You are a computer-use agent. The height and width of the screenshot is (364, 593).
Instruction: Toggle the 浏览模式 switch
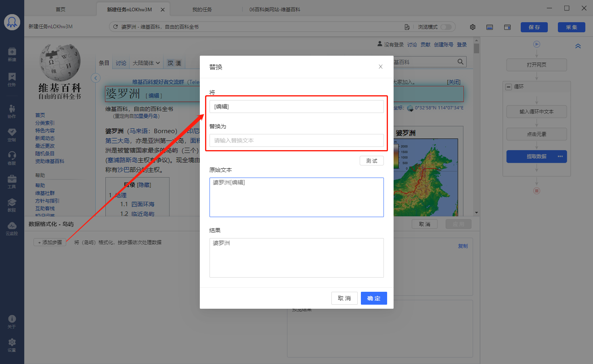(446, 27)
